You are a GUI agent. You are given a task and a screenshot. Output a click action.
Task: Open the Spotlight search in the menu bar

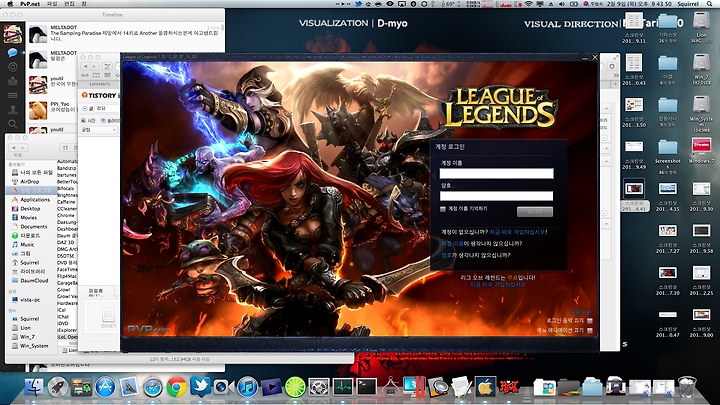click(x=710, y=4)
